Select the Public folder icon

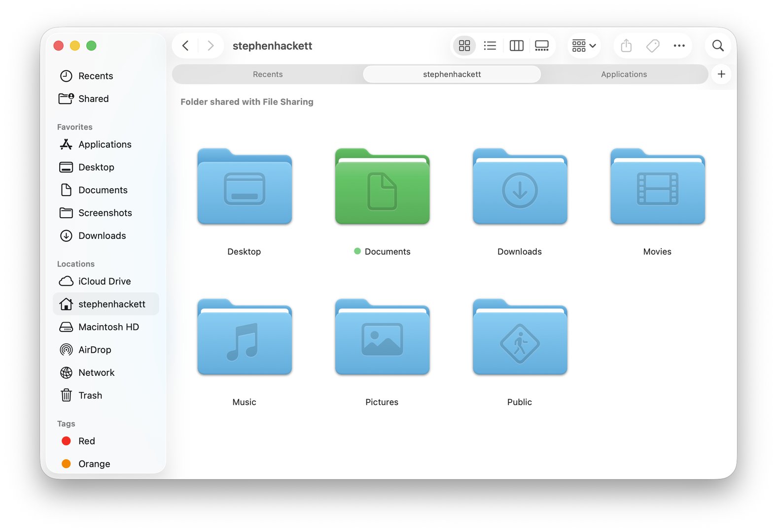(520, 337)
